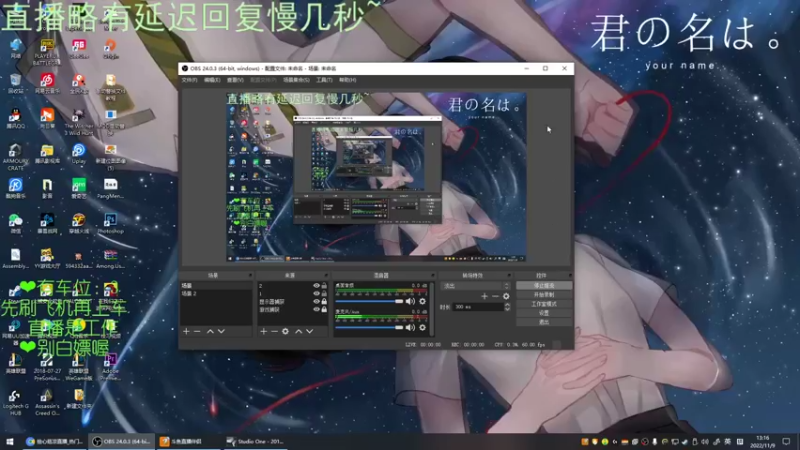Open source properties gear in Sources panel
This screenshot has width=800, height=450.
[285, 332]
